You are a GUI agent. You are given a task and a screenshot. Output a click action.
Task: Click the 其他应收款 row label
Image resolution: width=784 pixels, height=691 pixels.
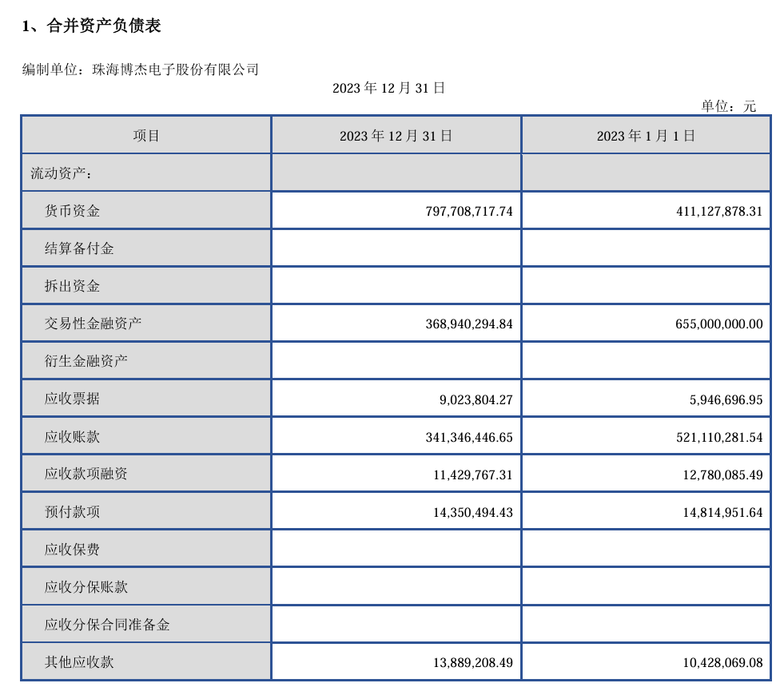pos(79,662)
